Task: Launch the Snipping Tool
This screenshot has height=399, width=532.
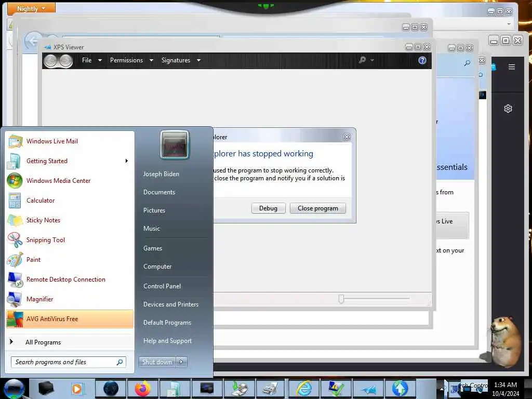Action: (x=70, y=240)
